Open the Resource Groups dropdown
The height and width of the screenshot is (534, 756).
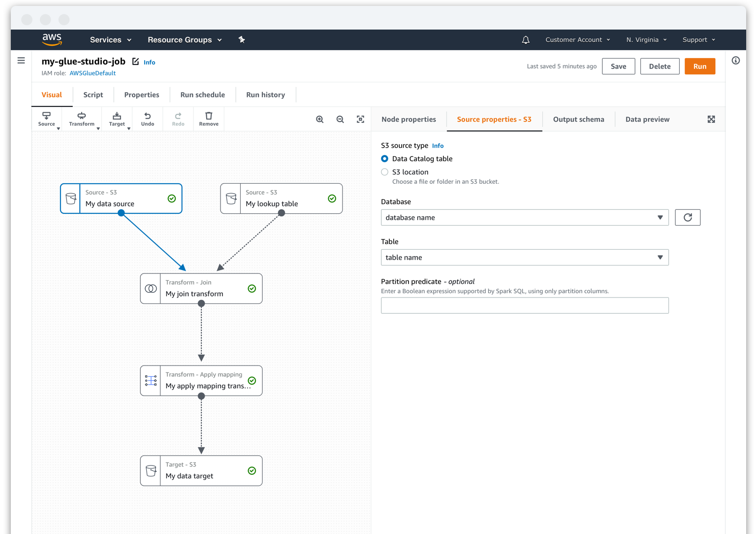point(185,40)
